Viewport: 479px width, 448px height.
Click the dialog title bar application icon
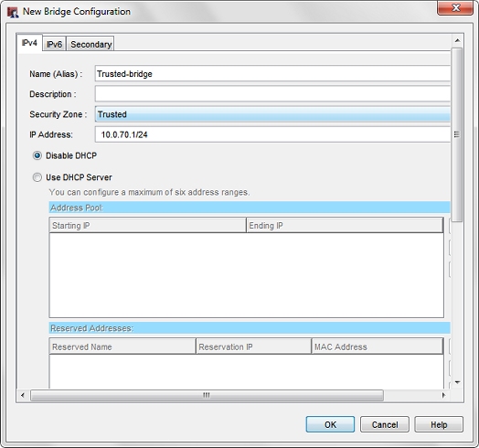[13, 12]
